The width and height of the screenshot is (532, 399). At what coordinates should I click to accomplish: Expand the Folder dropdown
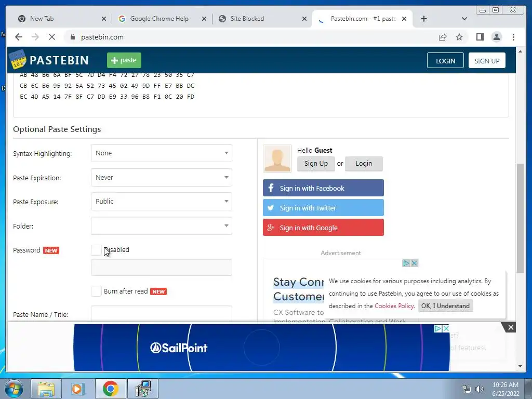[x=161, y=226]
